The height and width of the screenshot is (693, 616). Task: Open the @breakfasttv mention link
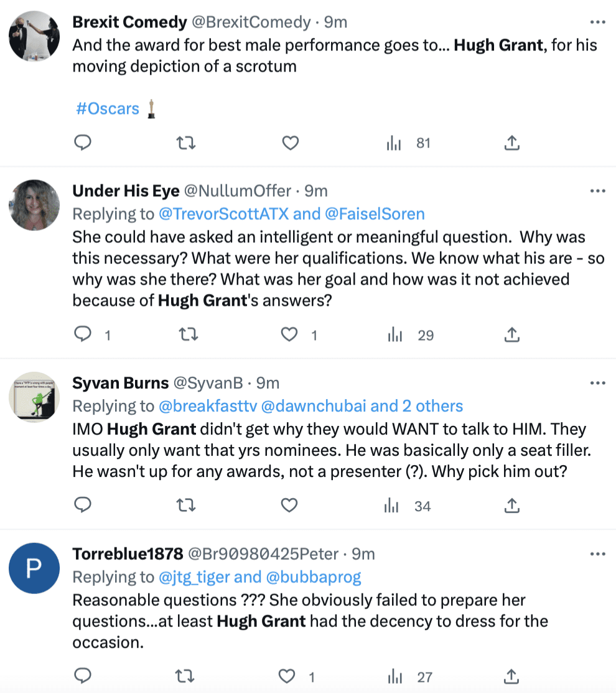(208, 406)
